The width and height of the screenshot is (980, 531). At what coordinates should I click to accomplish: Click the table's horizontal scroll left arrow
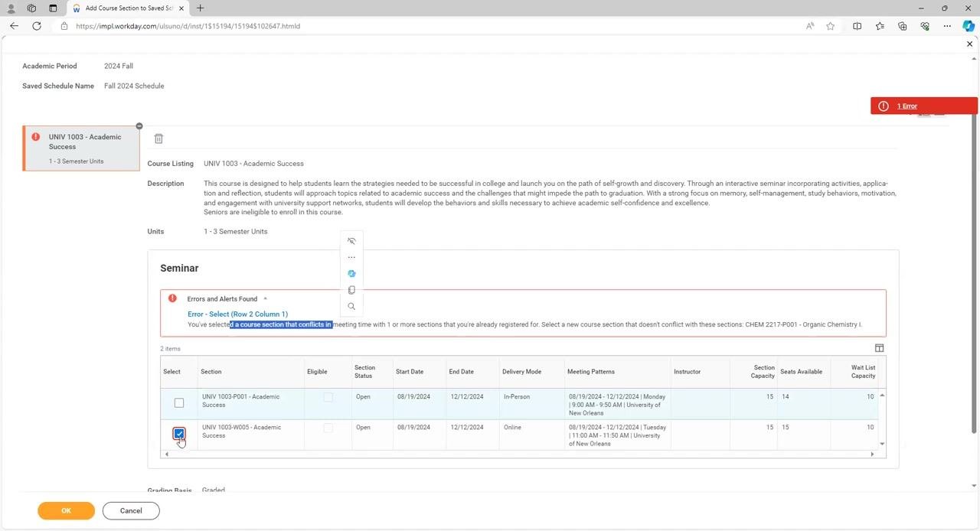pyautogui.click(x=167, y=454)
